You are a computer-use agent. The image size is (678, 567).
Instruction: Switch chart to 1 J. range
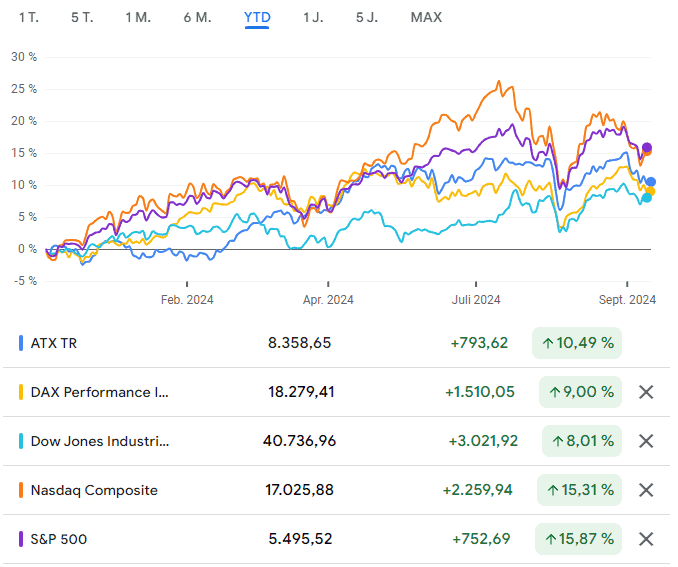(x=313, y=17)
